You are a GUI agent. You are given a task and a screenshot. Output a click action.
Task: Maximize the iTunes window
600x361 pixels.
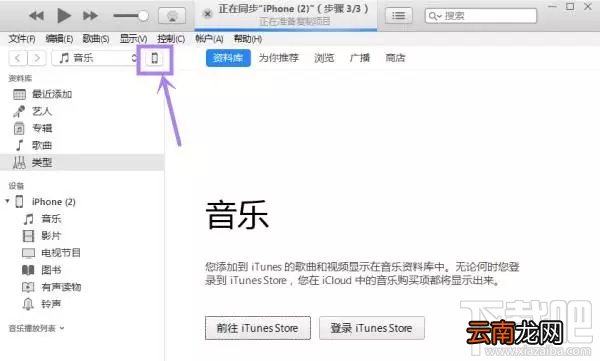tap(570, 7)
